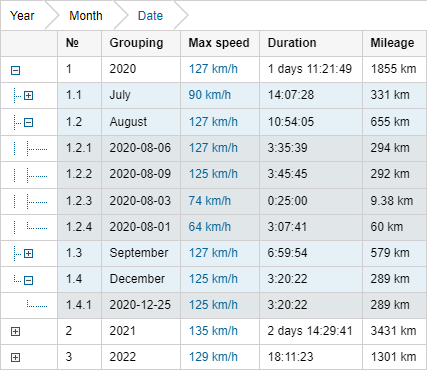This screenshot has width=427, height=370.
Task: Open the 127 km/h link for 2020
Action: coord(213,69)
